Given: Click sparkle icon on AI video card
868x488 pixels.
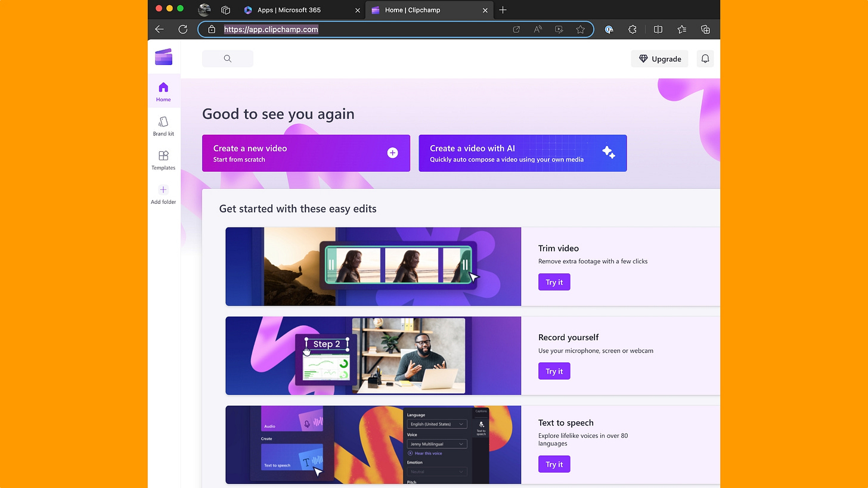Looking at the screenshot, I should 608,153.
